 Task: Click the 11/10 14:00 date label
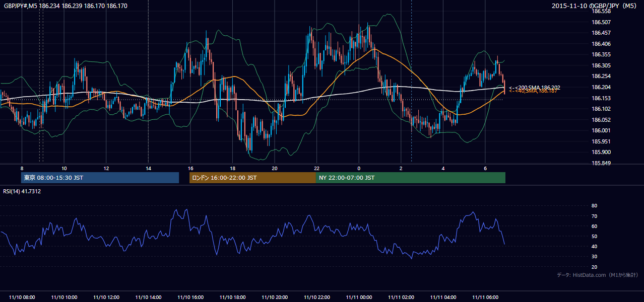point(148,297)
